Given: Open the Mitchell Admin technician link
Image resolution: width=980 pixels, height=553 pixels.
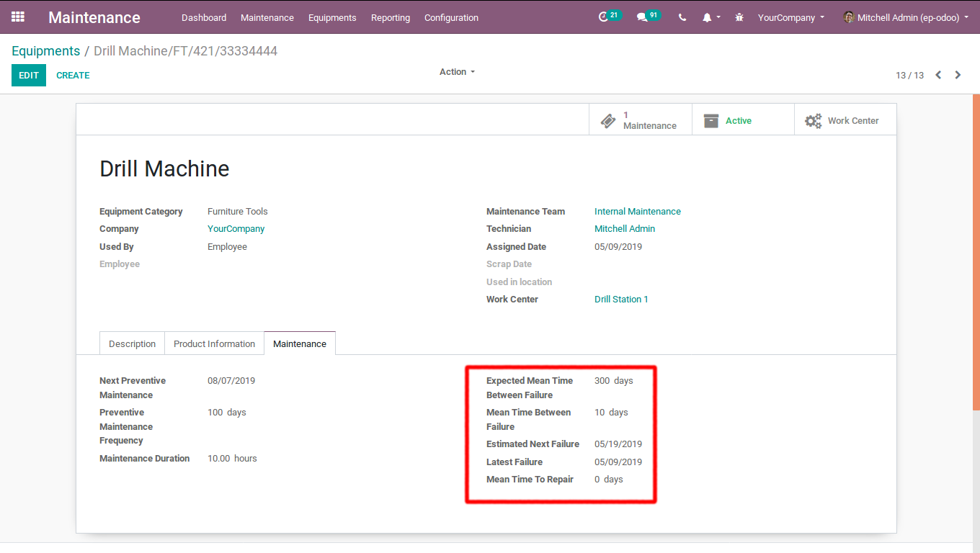Looking at the screenshot, I should (625, 229).
